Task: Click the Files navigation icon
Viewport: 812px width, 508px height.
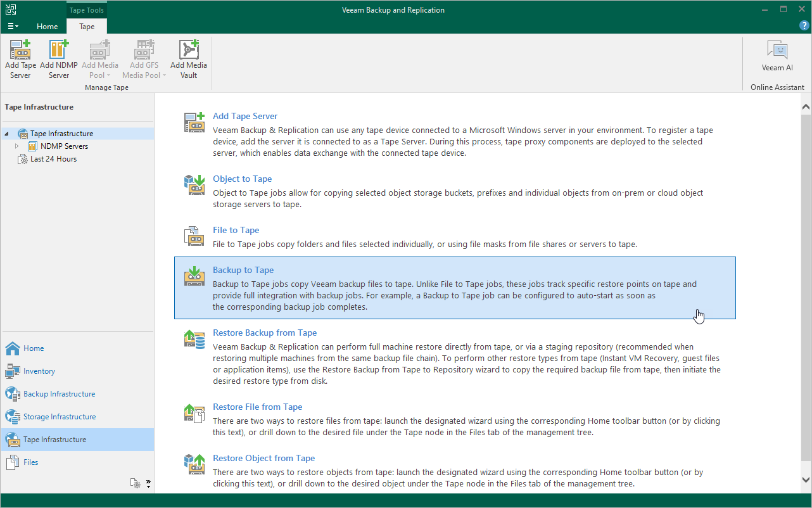Action: (13, 462)
